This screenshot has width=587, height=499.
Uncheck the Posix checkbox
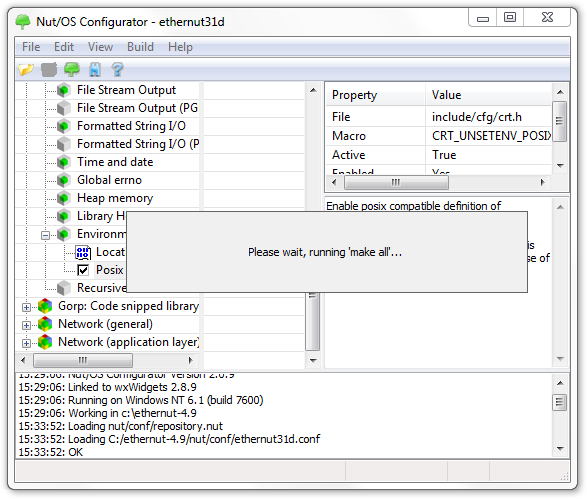(83, 270)
